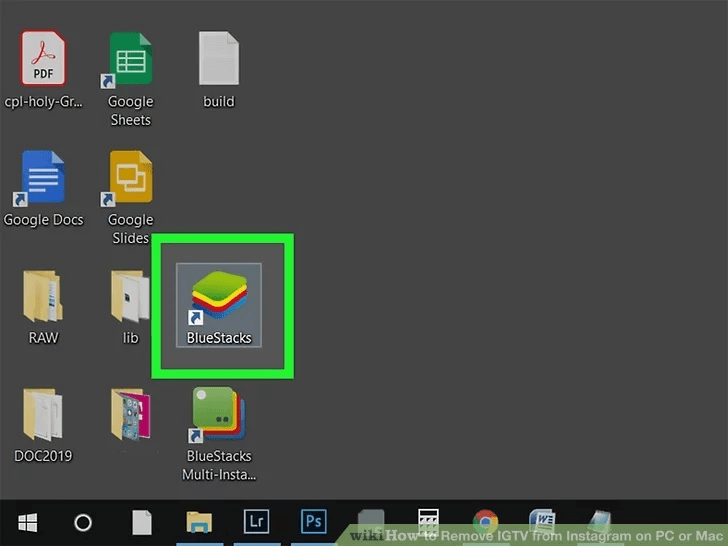
Task: Open the BlueStacks desktop shortcut
Action: pos(219,305)
